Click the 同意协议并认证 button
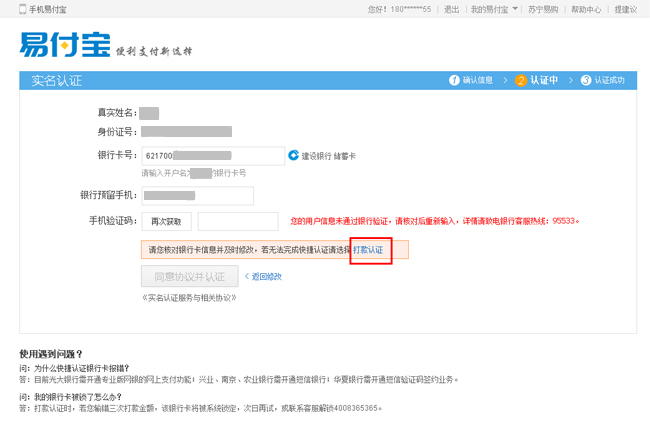 (x=190, y=276)
